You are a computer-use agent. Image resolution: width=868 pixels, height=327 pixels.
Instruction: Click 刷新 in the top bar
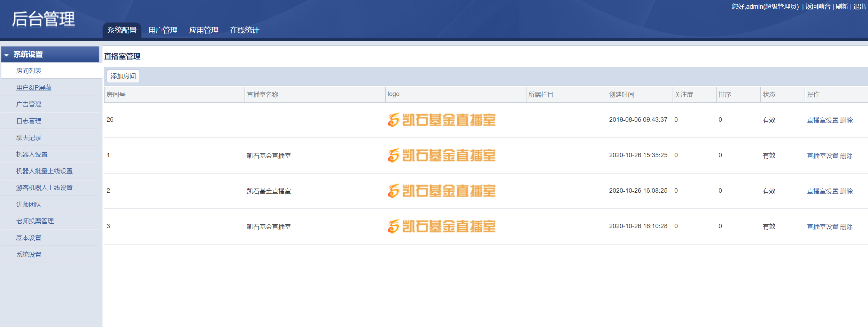842,7
